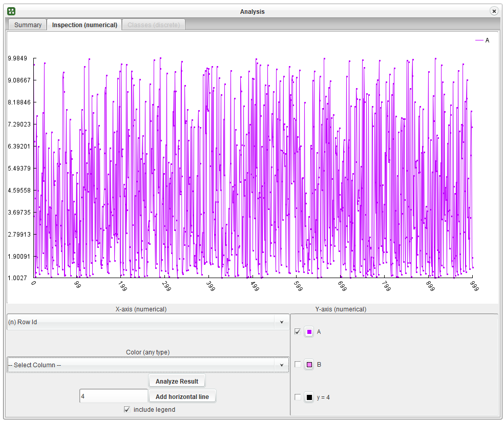This screenshot has width=504, height=421.
Task: Click the Y-axis (numerical) heading
Action: click(x=341, y=309)
